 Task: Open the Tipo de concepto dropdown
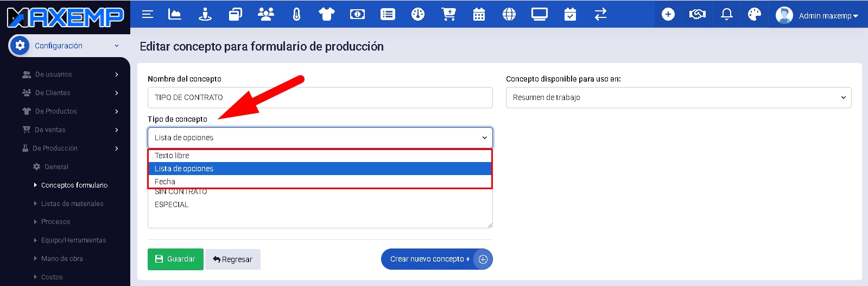pos(320,138)
